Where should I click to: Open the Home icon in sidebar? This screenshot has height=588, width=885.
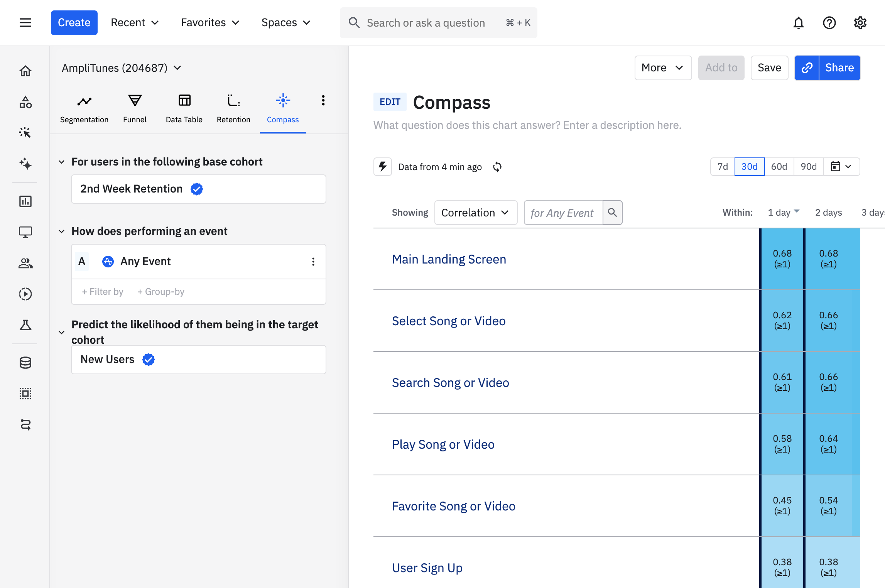pyautogui.click(x=25, y=71)
